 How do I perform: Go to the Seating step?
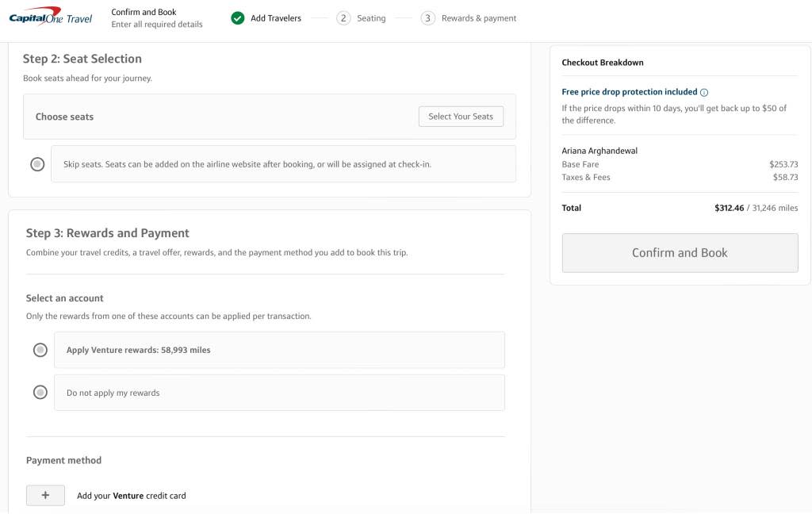coord(371,18)
